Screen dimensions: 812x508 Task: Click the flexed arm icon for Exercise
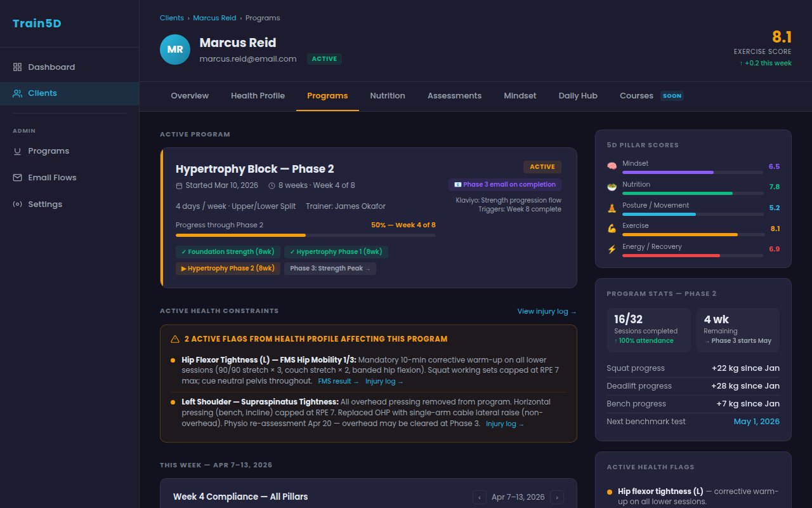click(612, 228)
